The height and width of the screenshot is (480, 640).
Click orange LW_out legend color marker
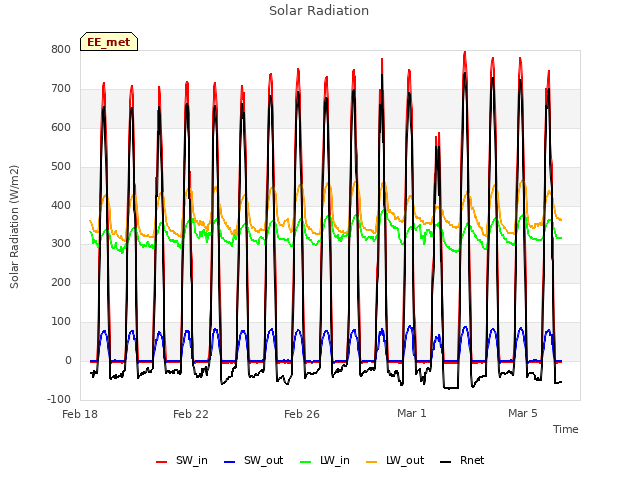372,462
